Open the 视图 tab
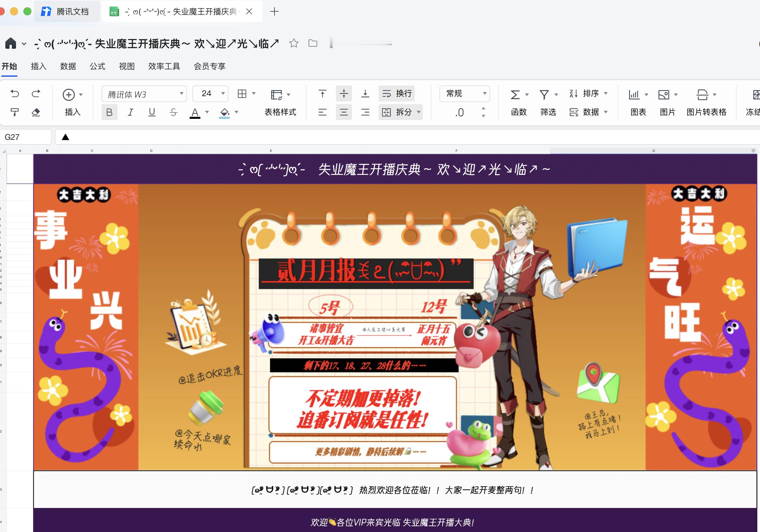760x532 pixels. tap(127, 66)
